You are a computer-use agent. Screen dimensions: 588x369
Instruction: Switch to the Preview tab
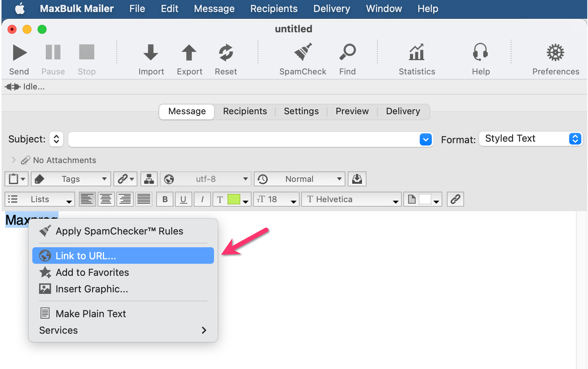[x=352, y=112]
